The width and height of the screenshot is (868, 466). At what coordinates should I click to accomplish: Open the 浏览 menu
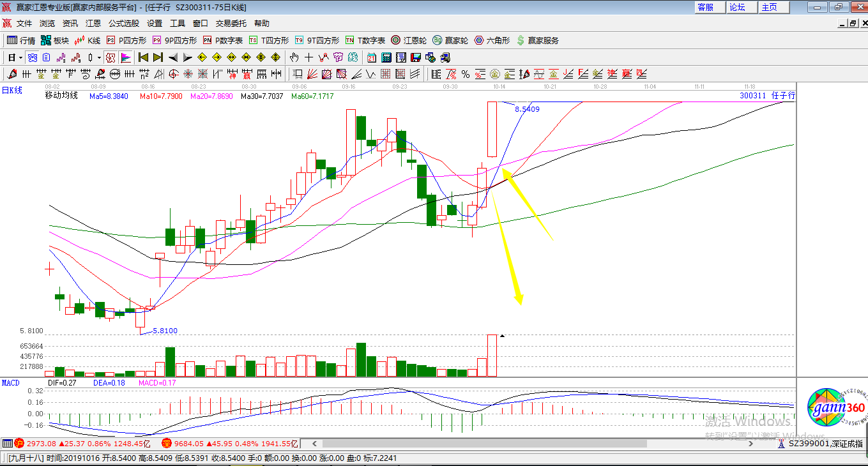tap(47, 23)
